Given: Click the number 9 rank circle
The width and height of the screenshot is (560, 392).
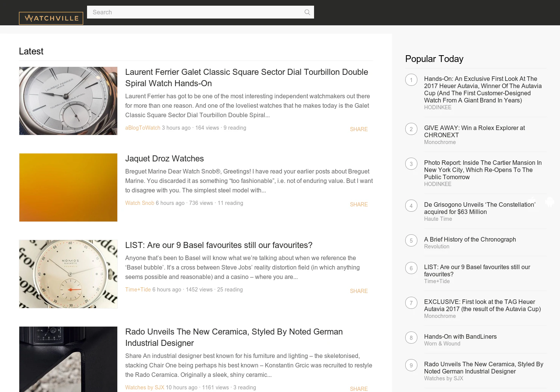Looking at the screenshot, I should tap(411, 366).
